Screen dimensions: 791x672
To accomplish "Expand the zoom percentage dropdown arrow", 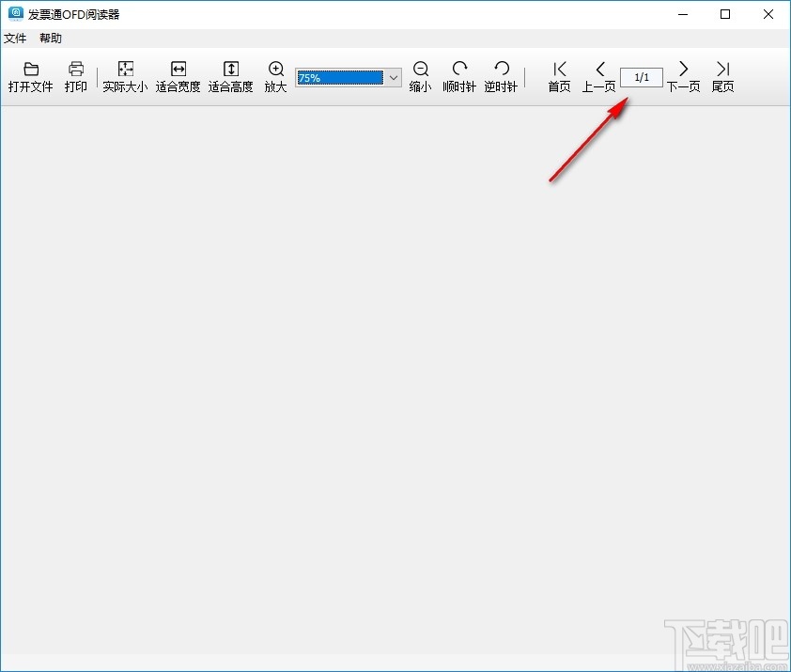I will (x=394, y=78).
